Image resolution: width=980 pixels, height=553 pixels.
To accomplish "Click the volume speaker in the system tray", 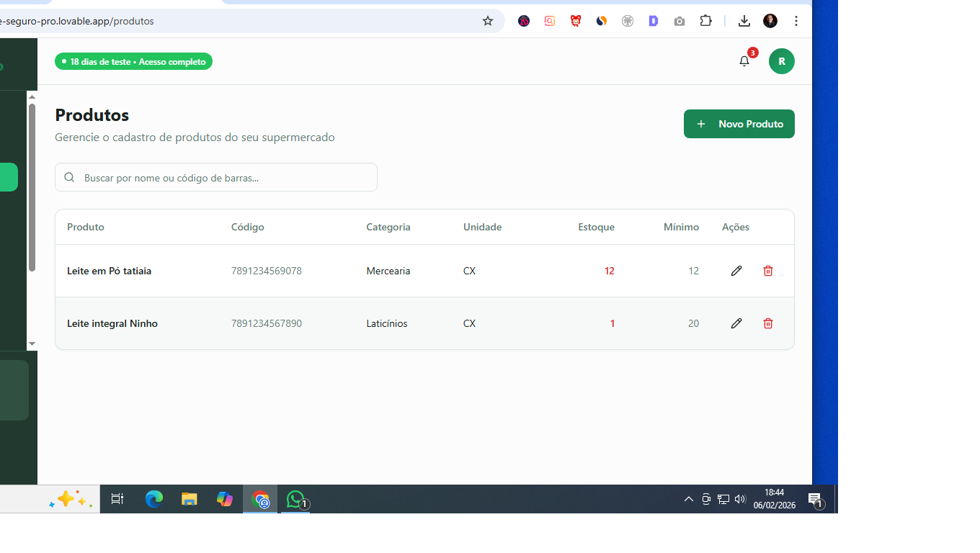I will click(x=739, y=498).
